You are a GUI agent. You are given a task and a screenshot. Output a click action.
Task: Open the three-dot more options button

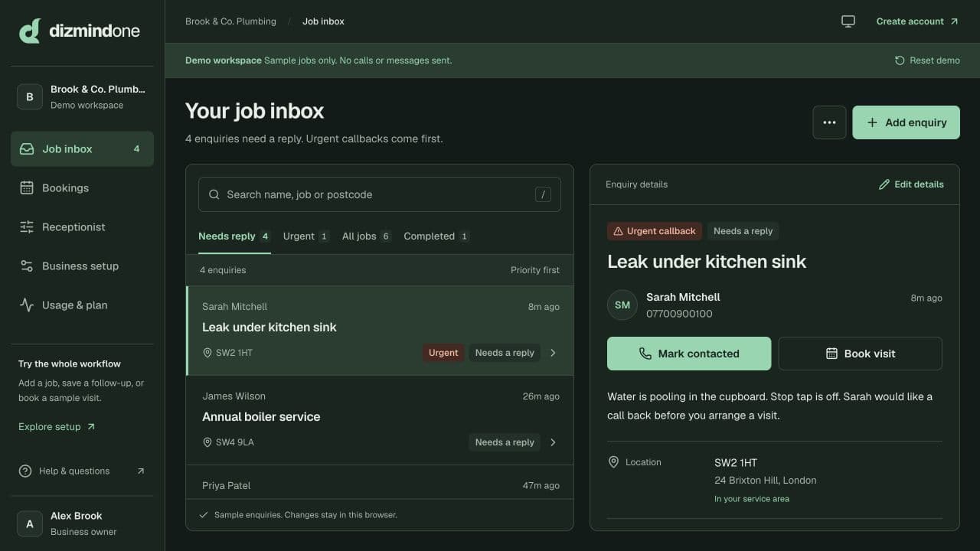pyautogui.click(x=829, y=122)
